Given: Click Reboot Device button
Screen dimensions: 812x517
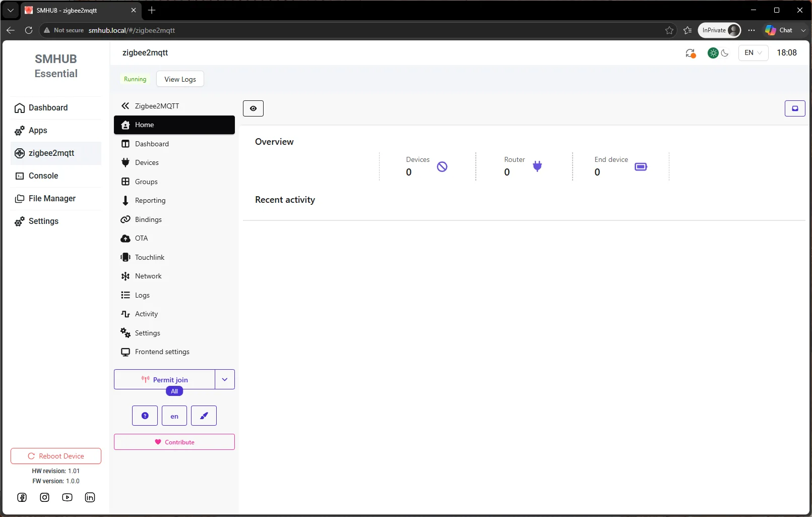Looking at the screenshot, I should click(x=56, y=456).
